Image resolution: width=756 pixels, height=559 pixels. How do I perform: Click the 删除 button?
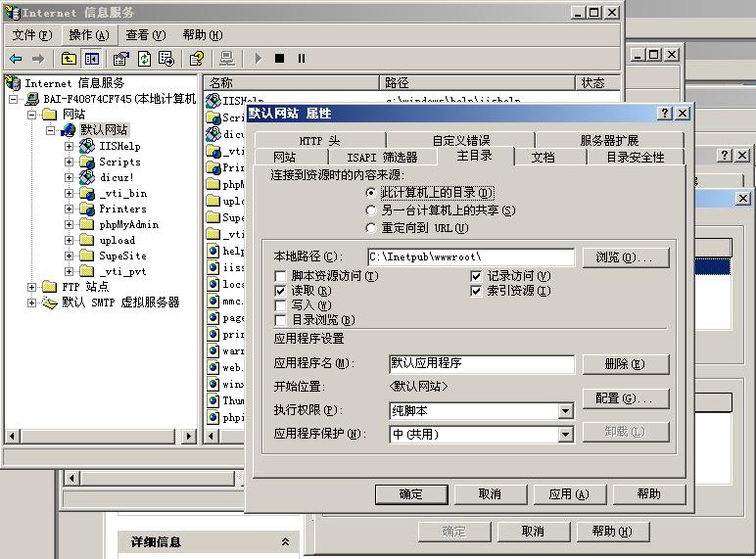[626, 364]
